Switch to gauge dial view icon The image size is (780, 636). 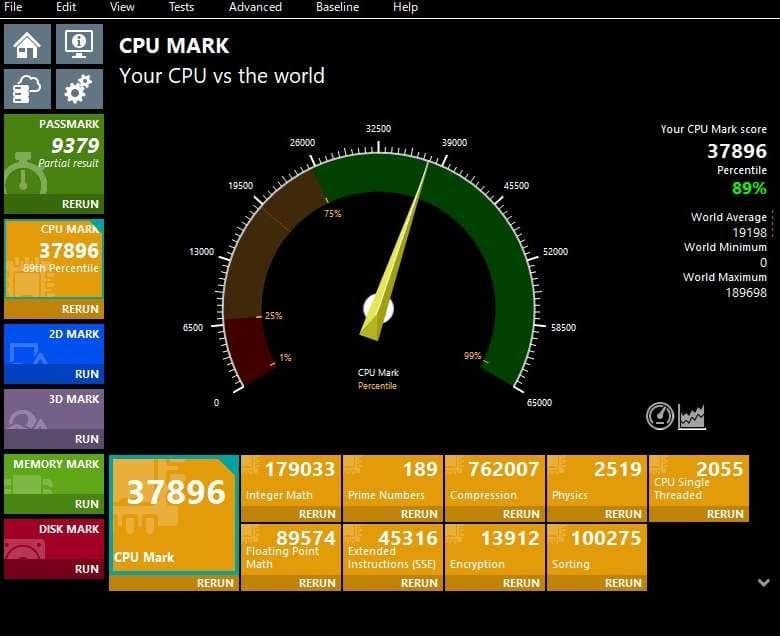point(660,416)
